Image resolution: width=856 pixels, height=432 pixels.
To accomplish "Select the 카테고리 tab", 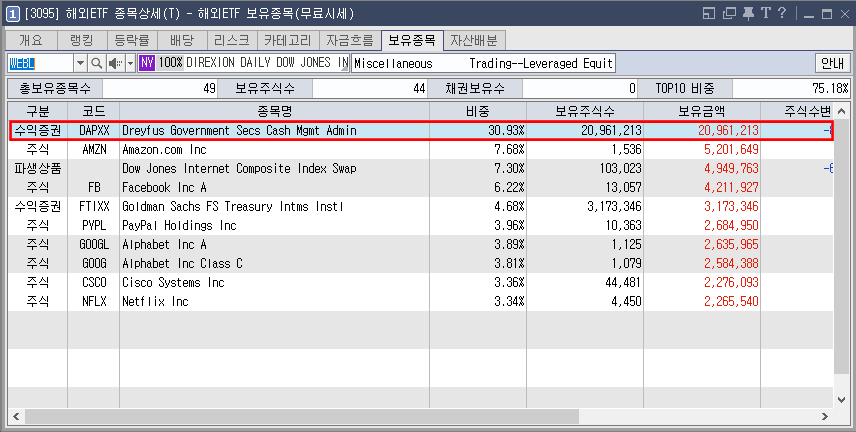I will 288,40.
